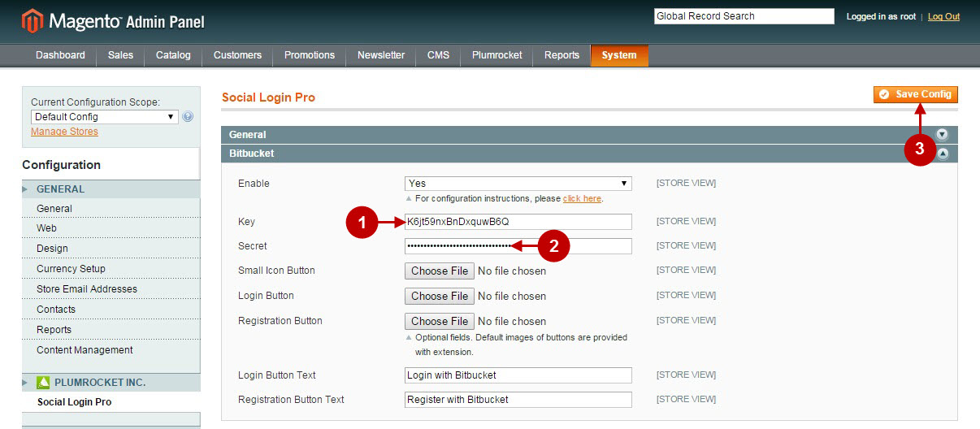Select Social Login Pro in sidebar
This screenshot has height=429, width=980.
tap(75, 402)
